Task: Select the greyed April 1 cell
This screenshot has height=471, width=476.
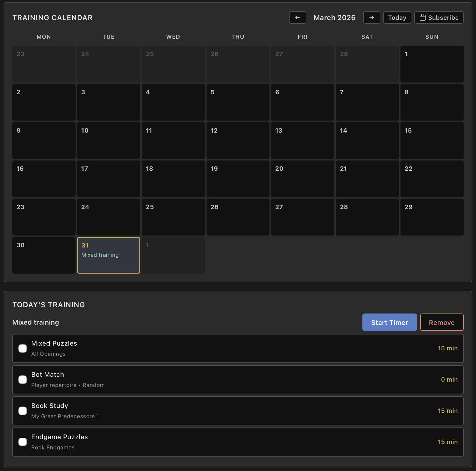Action: point(173,255)
